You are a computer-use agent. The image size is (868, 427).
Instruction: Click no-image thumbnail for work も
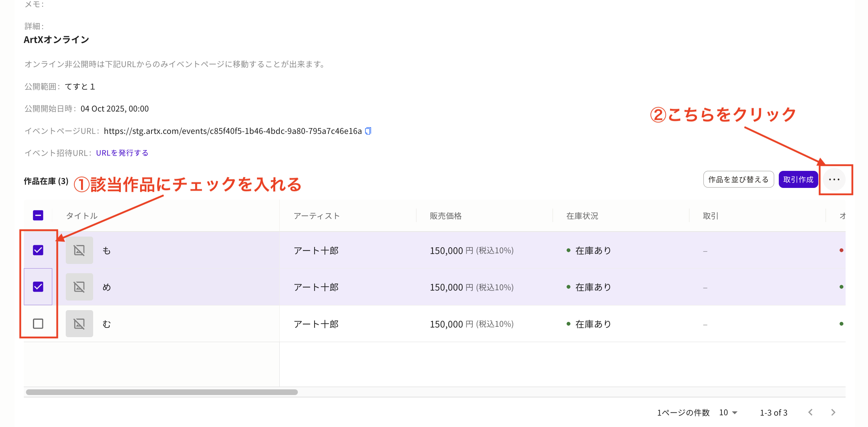(79, 250)
